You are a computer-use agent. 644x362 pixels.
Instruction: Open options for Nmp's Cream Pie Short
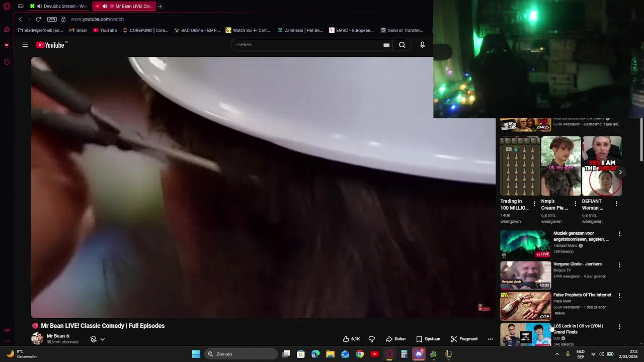[575, 204]
